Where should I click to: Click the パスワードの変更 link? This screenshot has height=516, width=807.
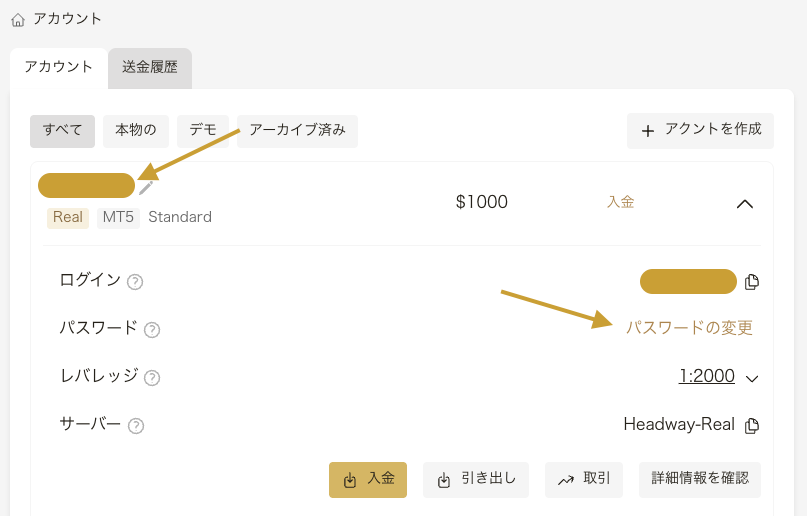(x=689, y=328)
